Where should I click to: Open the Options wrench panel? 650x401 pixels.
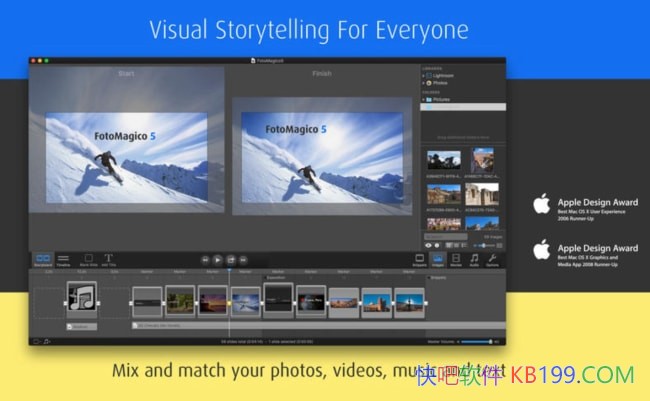pyautogui.click(x=492, y=259)
